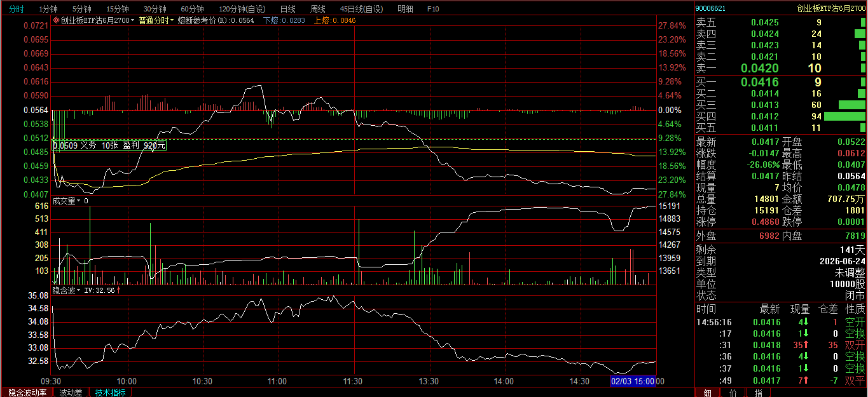Viewport: 868px width, 397px height.
Task: Open the 技术指标 bottom tab
Action: click(110, 393)
